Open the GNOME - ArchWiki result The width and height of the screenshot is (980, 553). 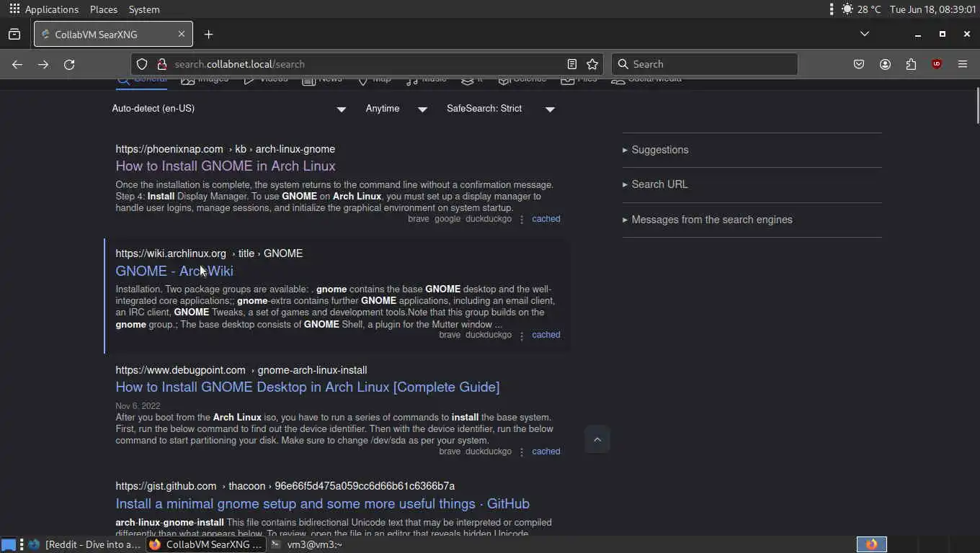(174, 271)
